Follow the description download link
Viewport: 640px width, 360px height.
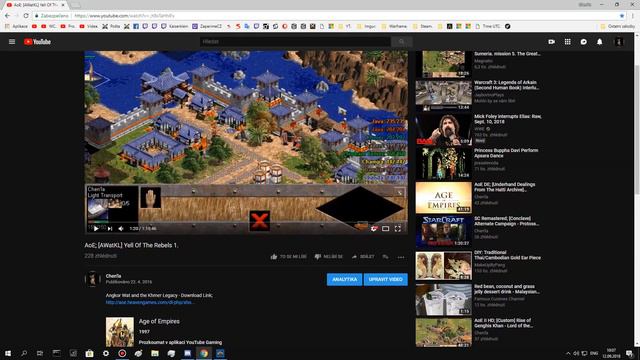pos(149,302)
